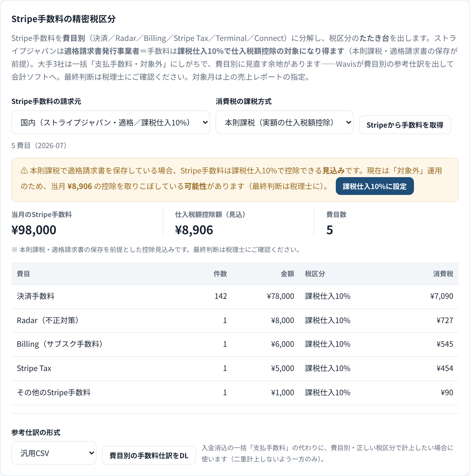Select the Billing（サブスク手数料） row label

point(60,344)
